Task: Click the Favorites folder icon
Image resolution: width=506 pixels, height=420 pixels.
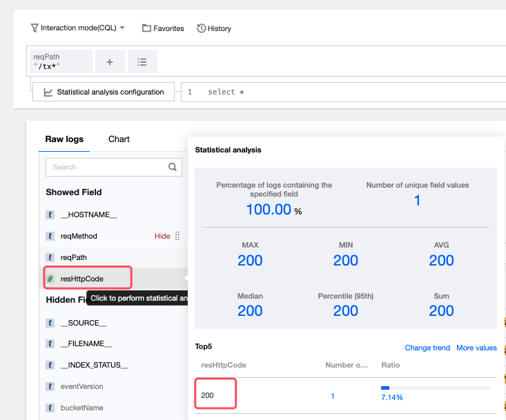Action: point(146,28)
